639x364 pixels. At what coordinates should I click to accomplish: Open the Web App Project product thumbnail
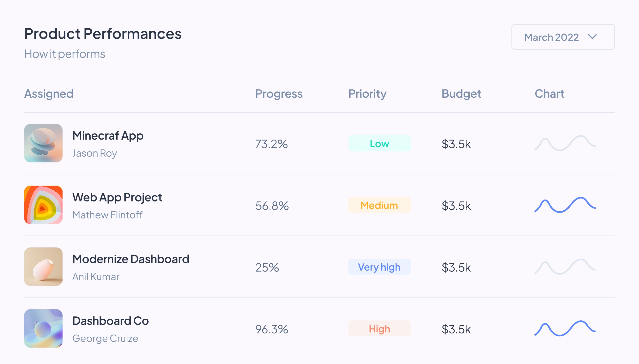click(43, 205)
